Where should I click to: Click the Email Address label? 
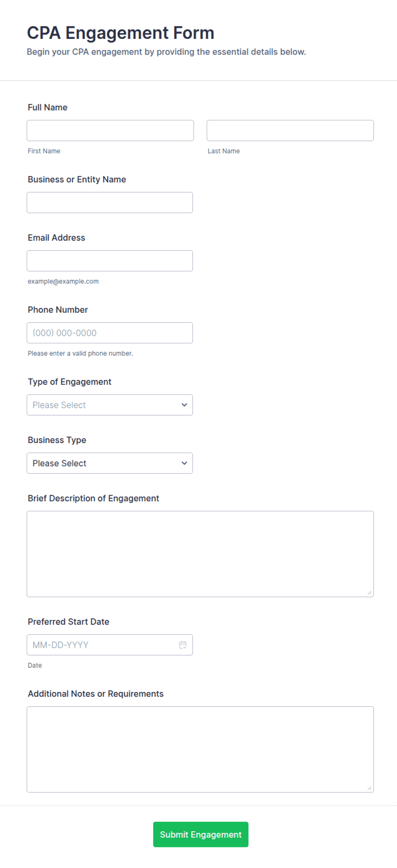tap(56, 238)
